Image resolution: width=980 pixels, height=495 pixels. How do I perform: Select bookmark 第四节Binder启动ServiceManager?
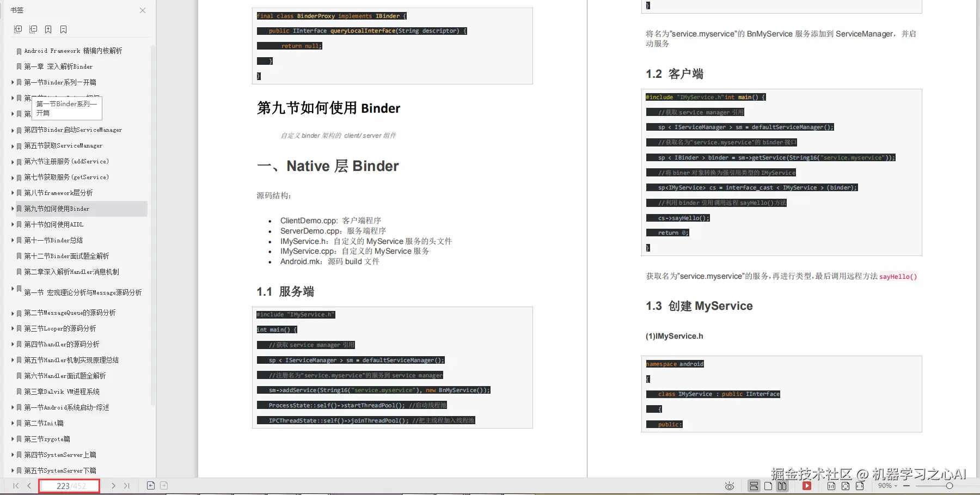tap(73, 130)
